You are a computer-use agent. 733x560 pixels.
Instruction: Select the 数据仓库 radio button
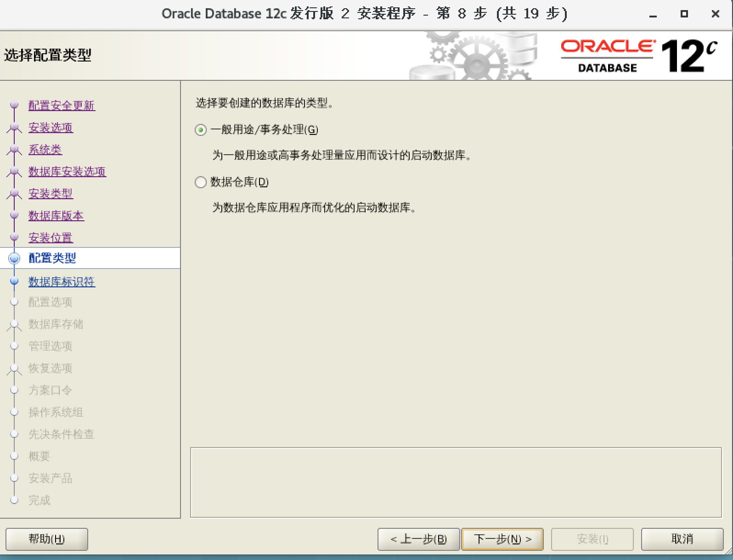tap(201, 182)
